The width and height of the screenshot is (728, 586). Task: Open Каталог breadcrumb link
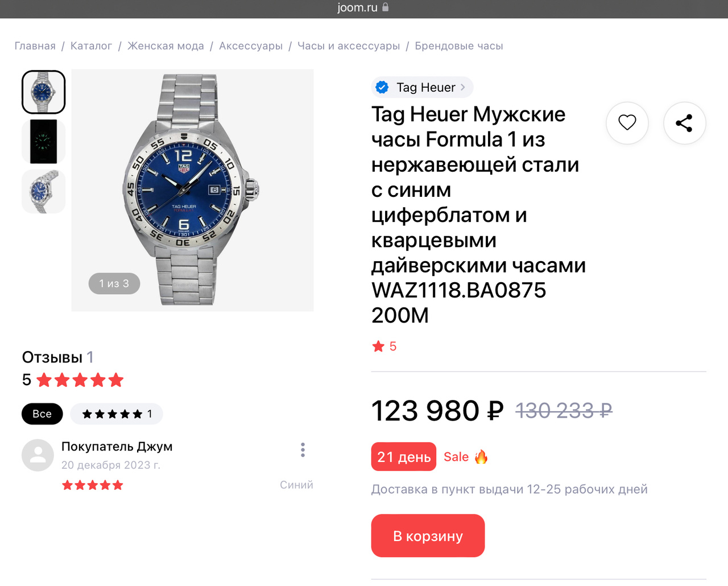pos(91,46)
